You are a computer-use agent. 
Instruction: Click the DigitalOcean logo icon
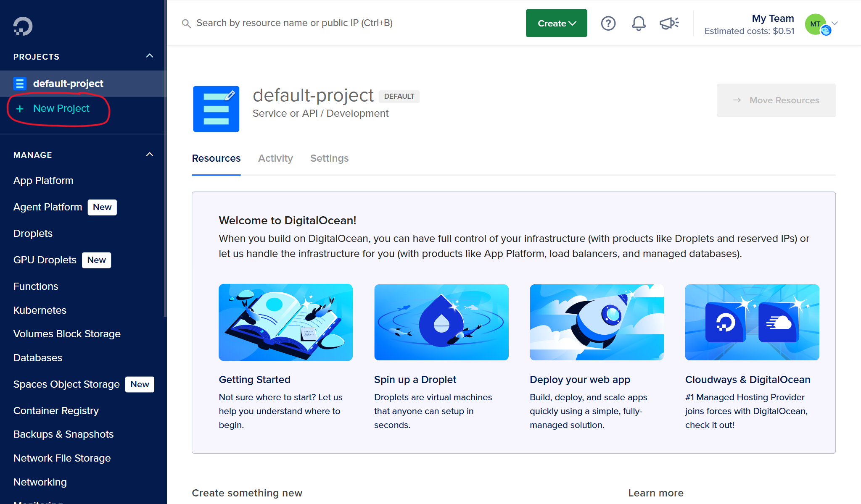[x=23, y=26]
